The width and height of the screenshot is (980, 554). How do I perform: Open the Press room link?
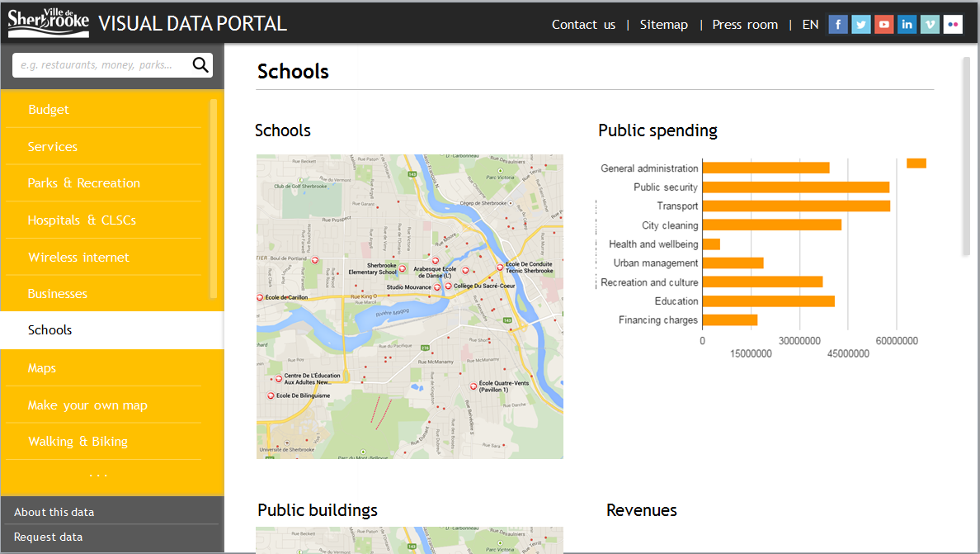(x=745, y=25)
